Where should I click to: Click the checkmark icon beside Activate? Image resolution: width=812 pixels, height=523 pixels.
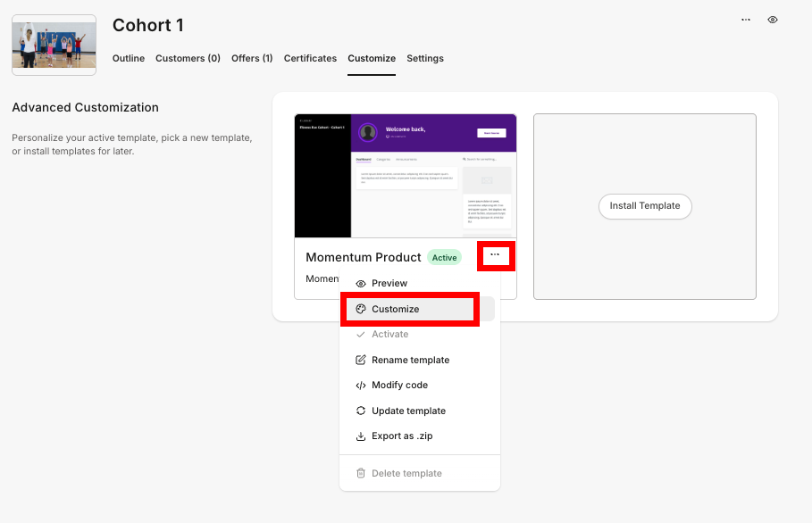pos(361,334)
